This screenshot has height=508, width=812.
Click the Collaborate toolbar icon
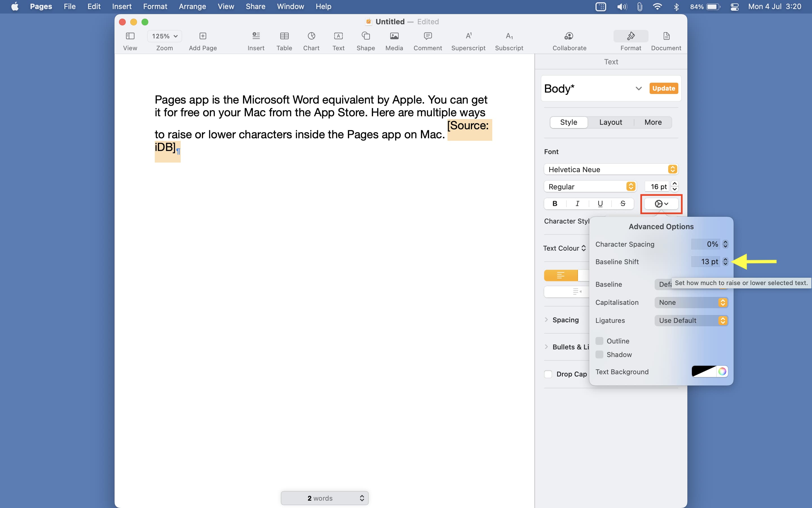coord(569,36)
